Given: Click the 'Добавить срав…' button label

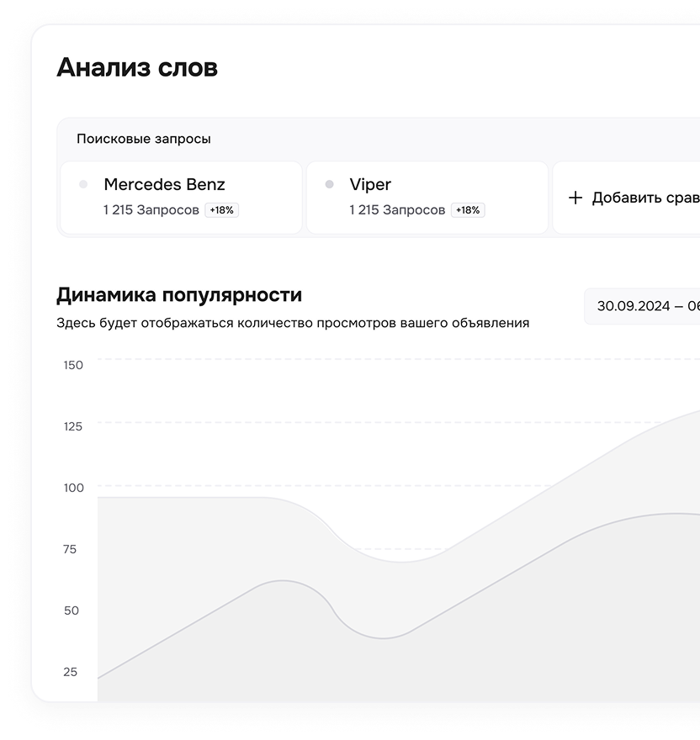Looking at the screenshot, I should click(x=646, y=198).
